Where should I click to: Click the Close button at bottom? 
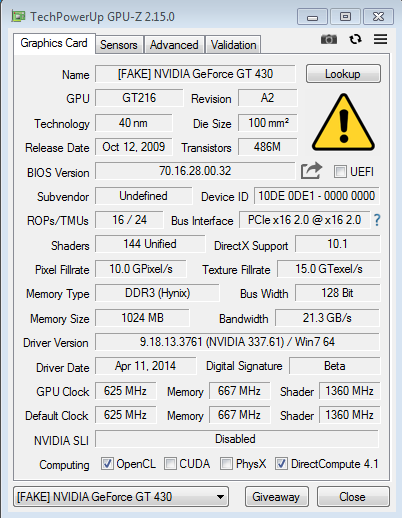(x=353, y=497)
